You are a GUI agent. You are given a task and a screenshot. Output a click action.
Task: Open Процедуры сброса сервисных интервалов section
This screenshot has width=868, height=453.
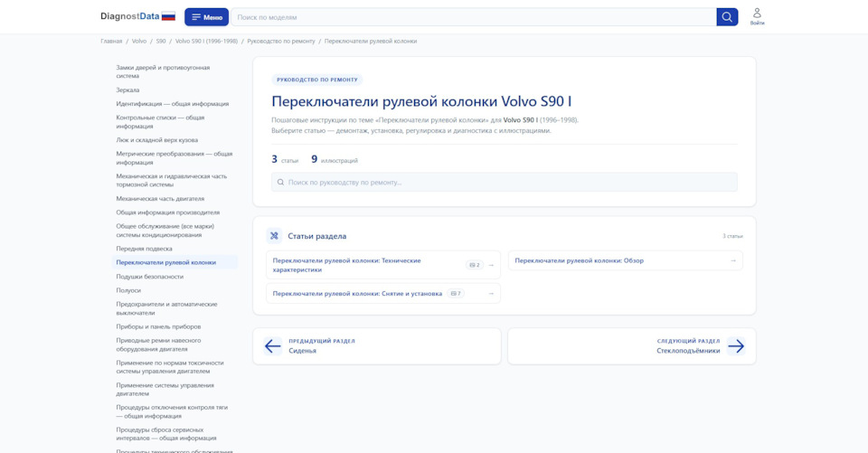point(175,434)
